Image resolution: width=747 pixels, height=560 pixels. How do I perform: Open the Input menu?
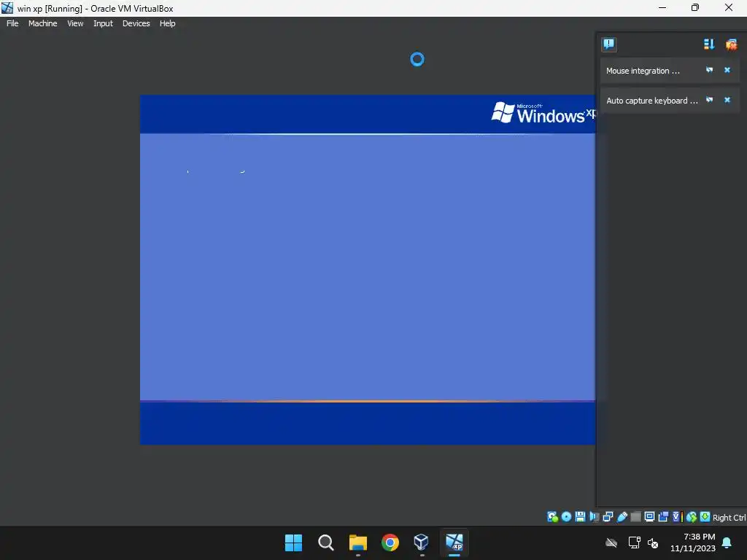(103, 23)
